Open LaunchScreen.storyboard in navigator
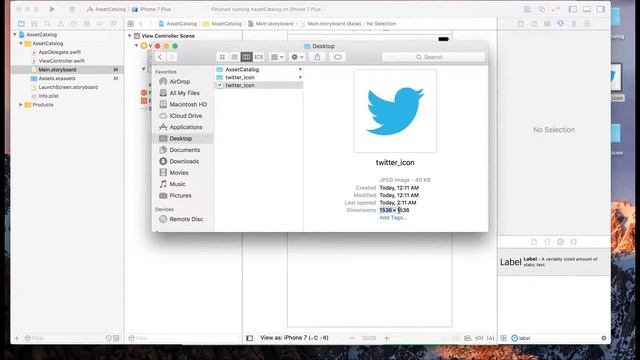The height and width of the screenshot is (360, 640). [68, 87]
